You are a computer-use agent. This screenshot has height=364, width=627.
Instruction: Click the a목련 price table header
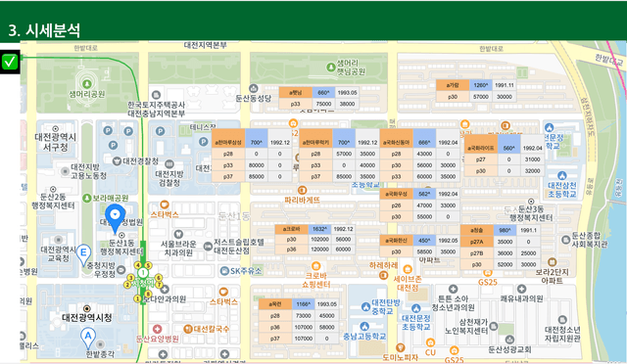(x=275, y=304)
